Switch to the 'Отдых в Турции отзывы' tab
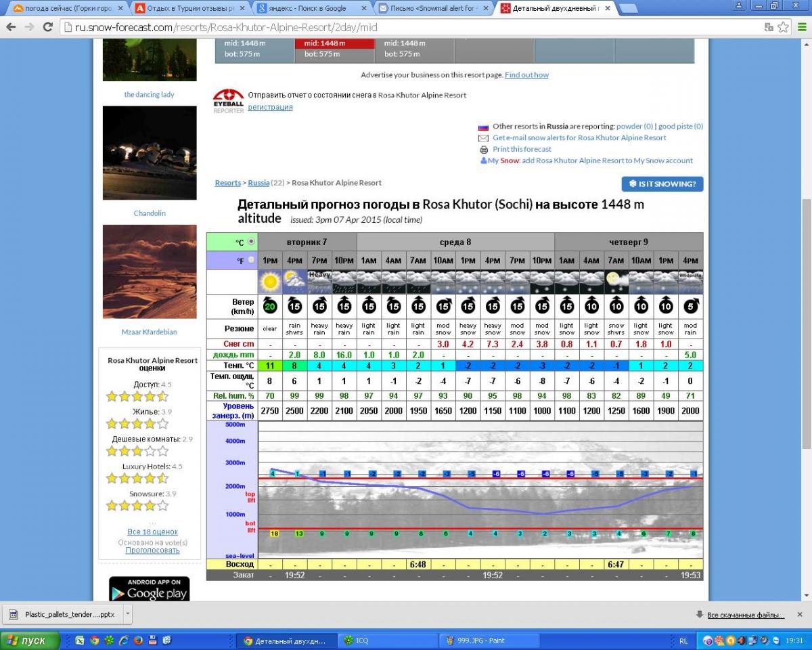 [x=189, y=9]
